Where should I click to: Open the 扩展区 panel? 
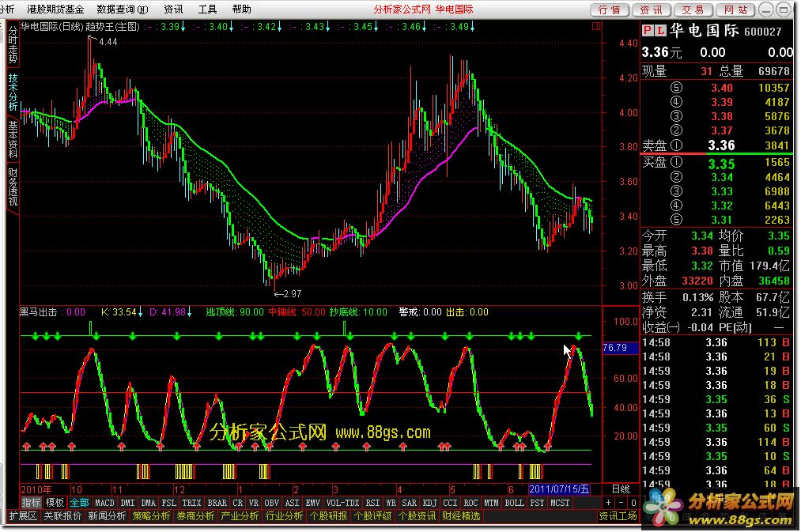pos(23,516)
